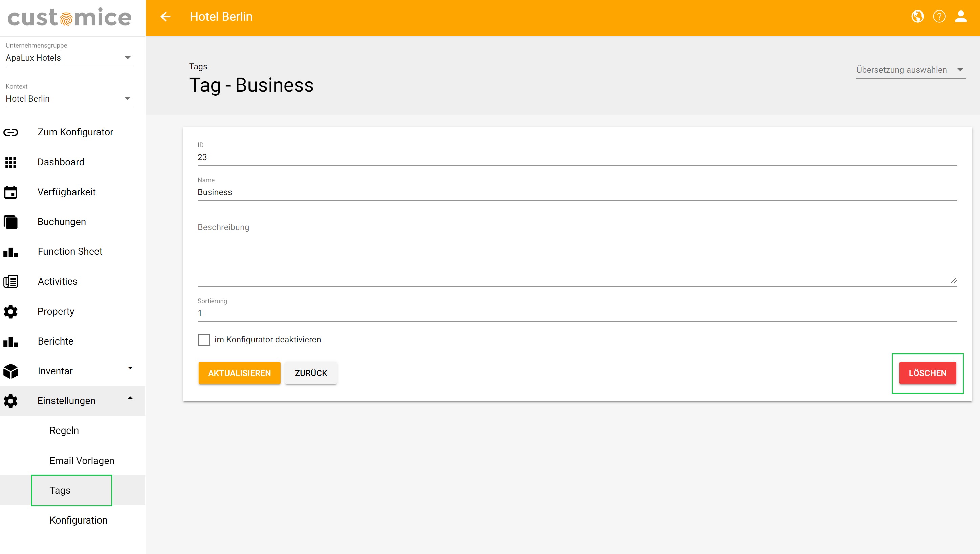Viewport: 980px width, 554px height.
Task: Click the Beschreibung textarea resize handle
Action: click(x=954, y=281)
